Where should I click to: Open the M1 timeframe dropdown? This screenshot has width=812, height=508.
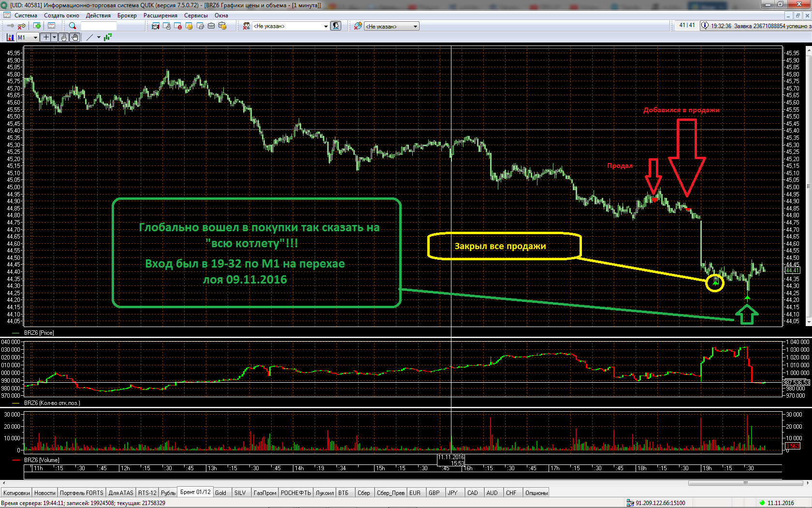click(28, 37)
